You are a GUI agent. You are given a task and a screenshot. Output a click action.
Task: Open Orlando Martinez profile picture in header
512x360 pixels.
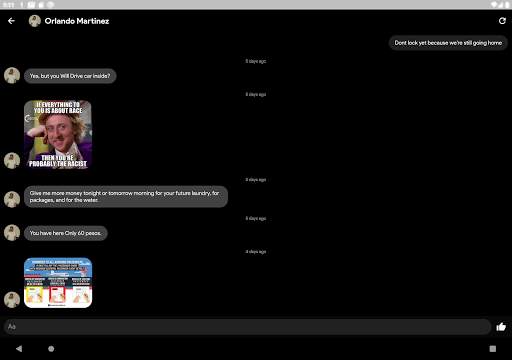click(35, 21)
